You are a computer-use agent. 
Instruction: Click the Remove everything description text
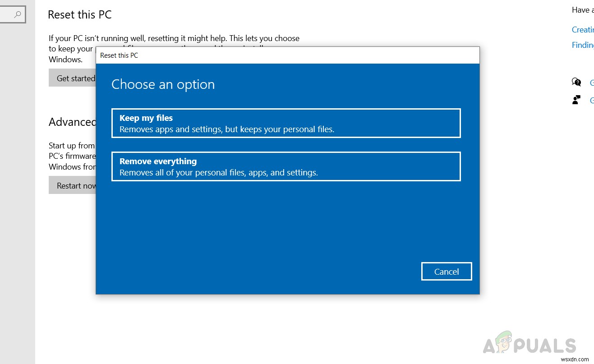[218, 172]
